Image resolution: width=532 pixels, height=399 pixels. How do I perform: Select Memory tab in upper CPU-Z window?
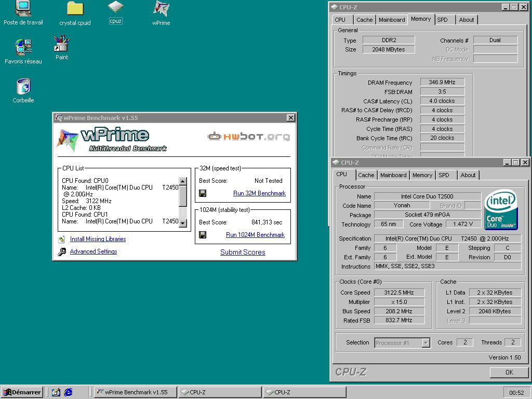[421, 19]
